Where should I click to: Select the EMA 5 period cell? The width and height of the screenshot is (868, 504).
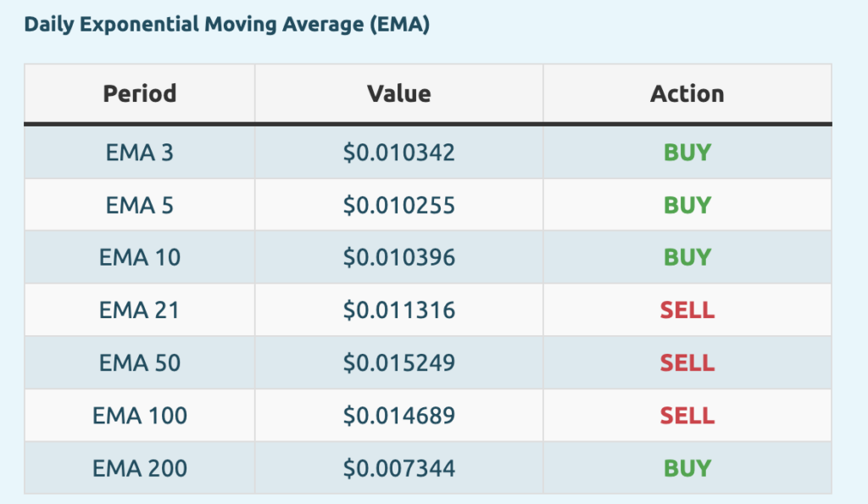pyautogui.click(x=140, y=205)
